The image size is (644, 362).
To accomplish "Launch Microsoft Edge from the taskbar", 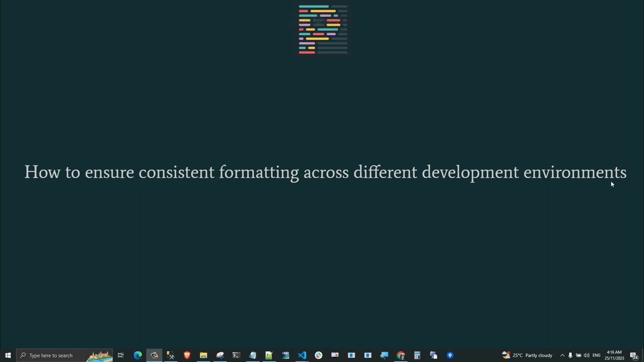I will tap(137, 355).
